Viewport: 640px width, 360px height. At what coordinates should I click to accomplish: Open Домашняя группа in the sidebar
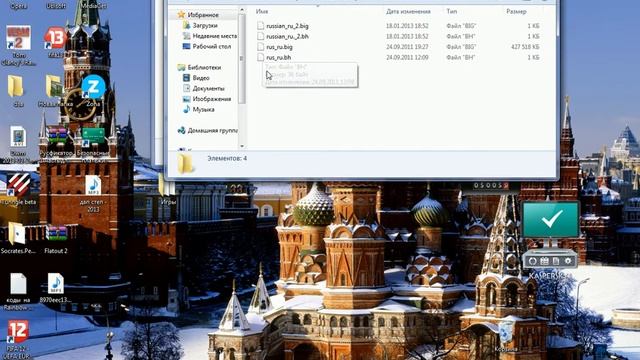(x=212, y=131)
